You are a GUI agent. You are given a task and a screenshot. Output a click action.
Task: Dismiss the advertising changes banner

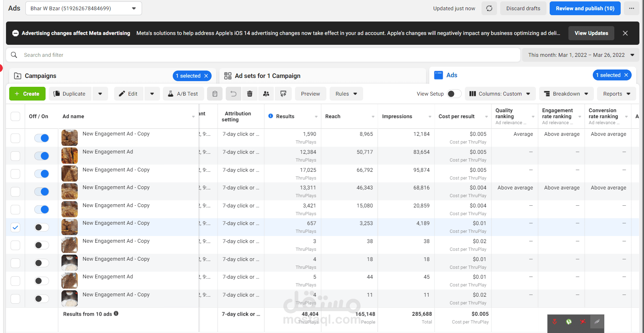[x=625, y=33]
